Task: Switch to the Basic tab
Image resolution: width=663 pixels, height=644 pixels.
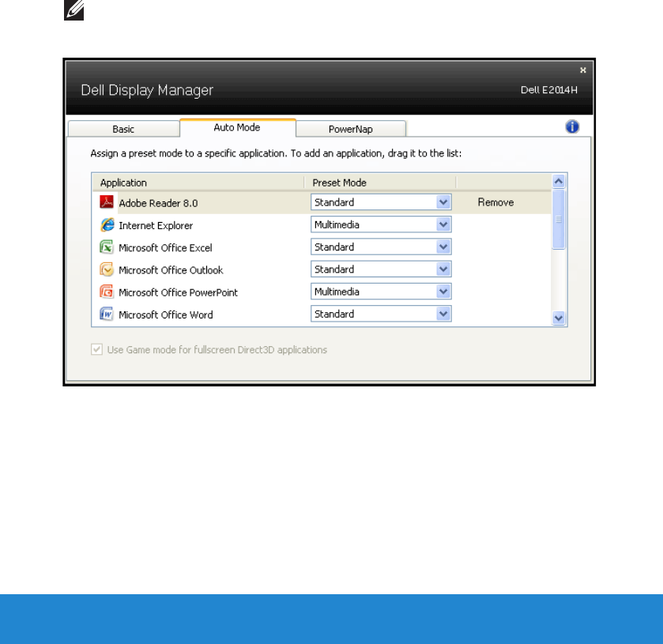Action: [x=123, y=129]
